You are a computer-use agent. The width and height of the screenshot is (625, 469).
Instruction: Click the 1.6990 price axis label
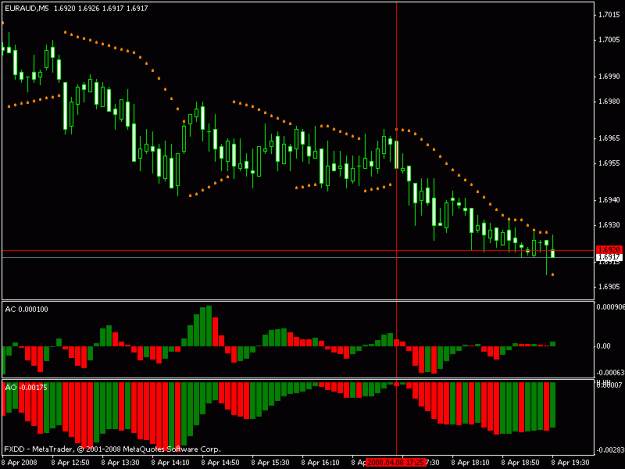coord(609,77)
